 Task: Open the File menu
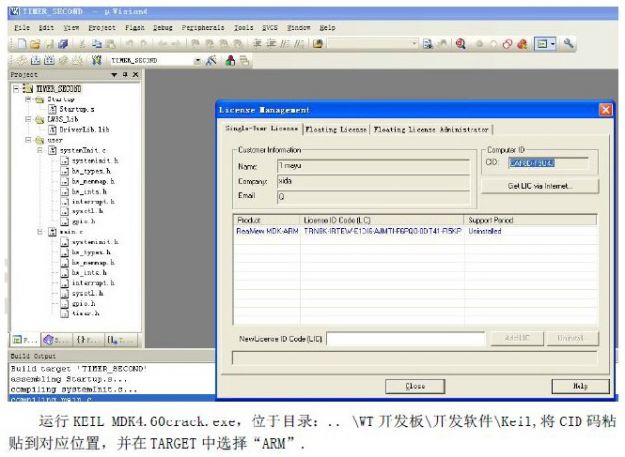[x=22, y=27]
